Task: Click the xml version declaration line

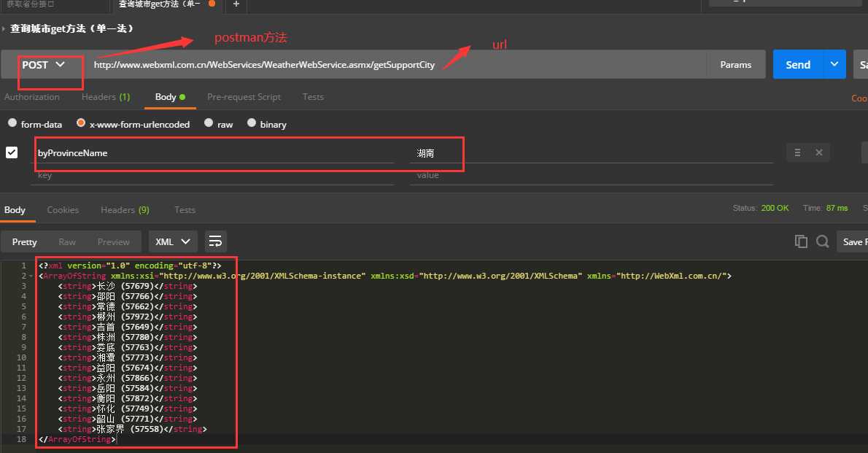Action: point(130,266)
